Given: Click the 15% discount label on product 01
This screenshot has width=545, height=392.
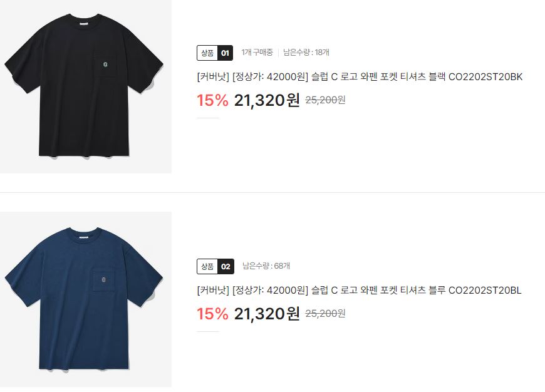Looking at the screenshot, I should [212, 100].
